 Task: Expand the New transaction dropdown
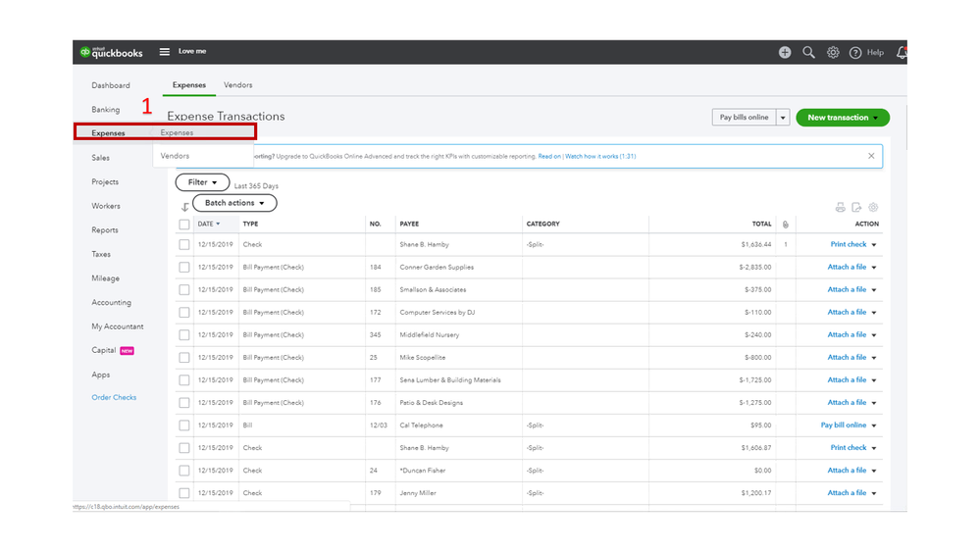[x=876, y=118]
